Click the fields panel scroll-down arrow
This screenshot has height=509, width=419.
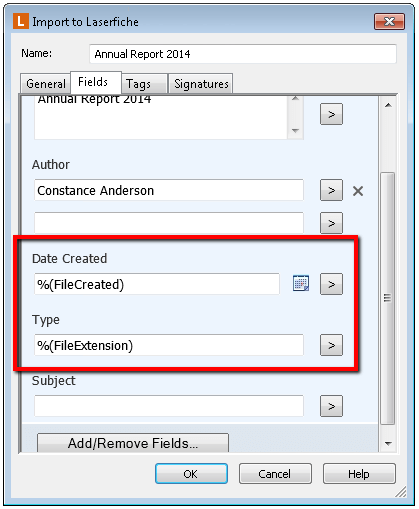388,444
